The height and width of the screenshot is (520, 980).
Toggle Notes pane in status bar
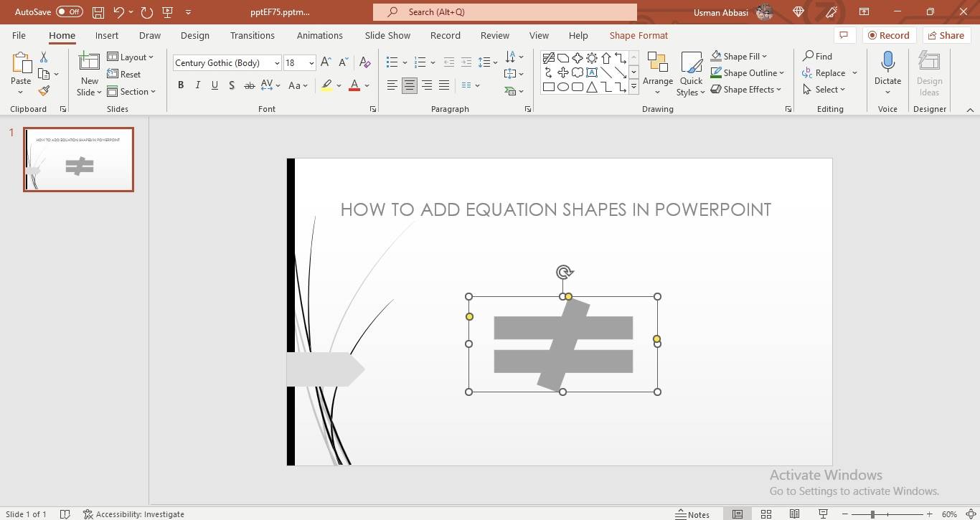click(693, 514)
